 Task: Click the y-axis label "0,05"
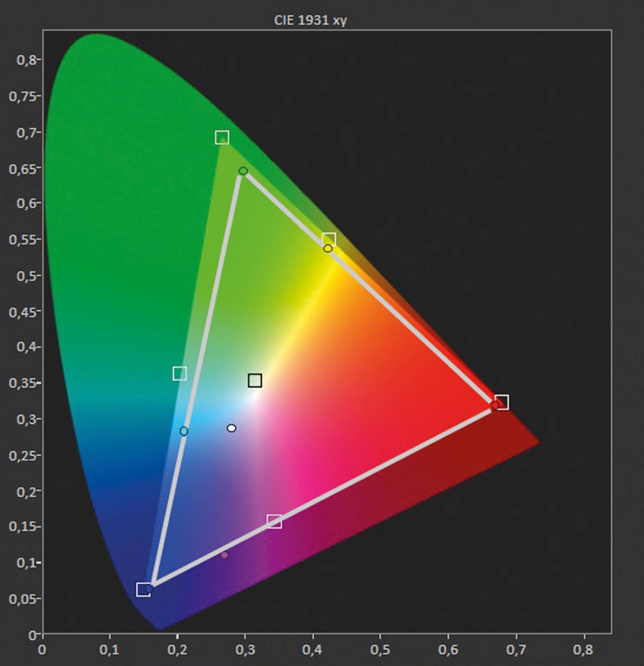(x=22, y=599)
